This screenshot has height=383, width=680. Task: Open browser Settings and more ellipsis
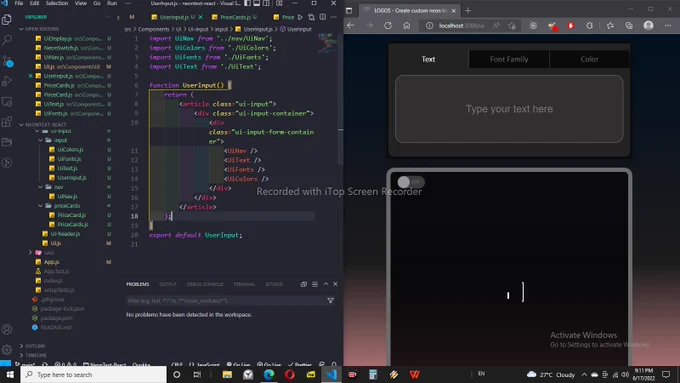[668, 26]
